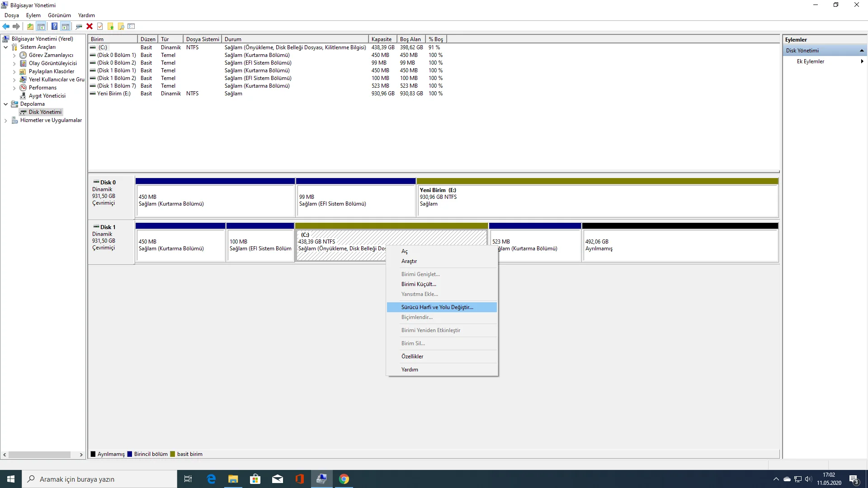Click the red X delete icon
The image size is (868, 488).
[x=90, y=26]
